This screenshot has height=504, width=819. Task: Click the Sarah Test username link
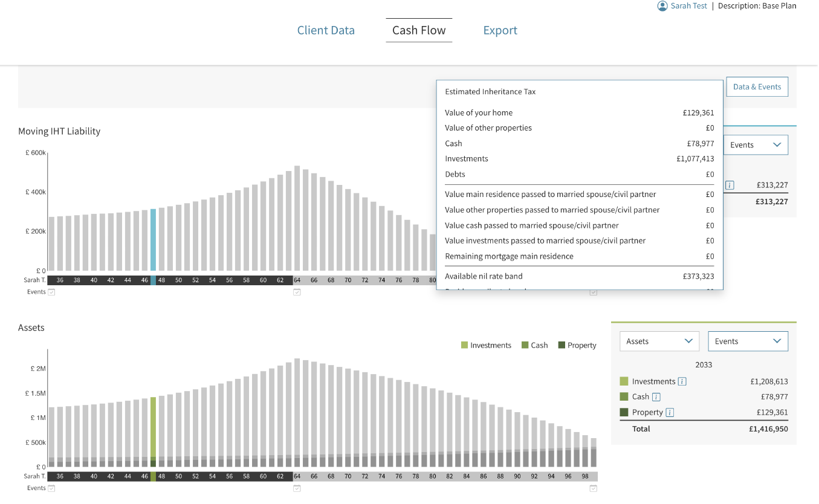pyautogui.click(x=688, y=6)
